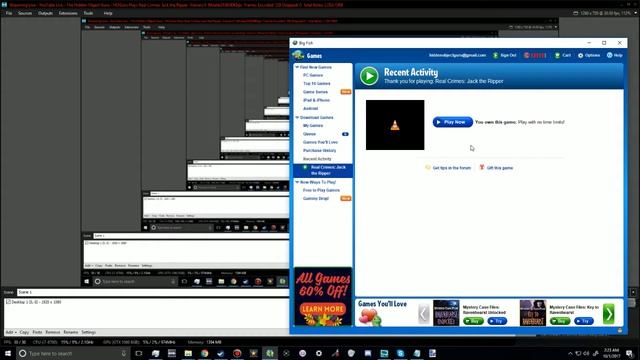Click Gift this game link
Image resolution: width=640 pixels, height=360 pixels.
coord(496,168)
